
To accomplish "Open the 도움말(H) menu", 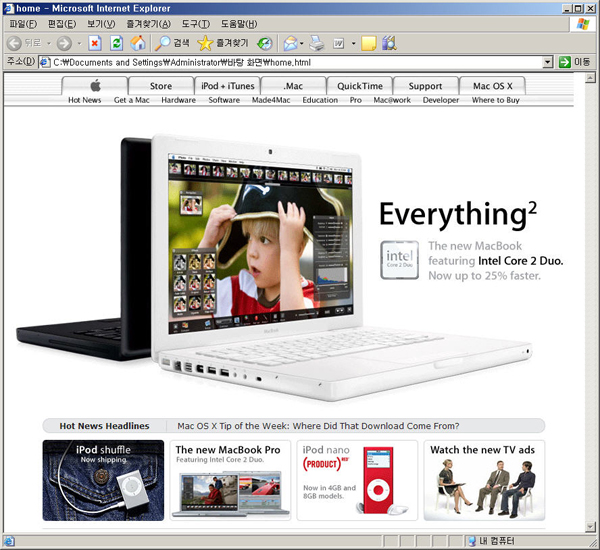I will coord(239,24).
